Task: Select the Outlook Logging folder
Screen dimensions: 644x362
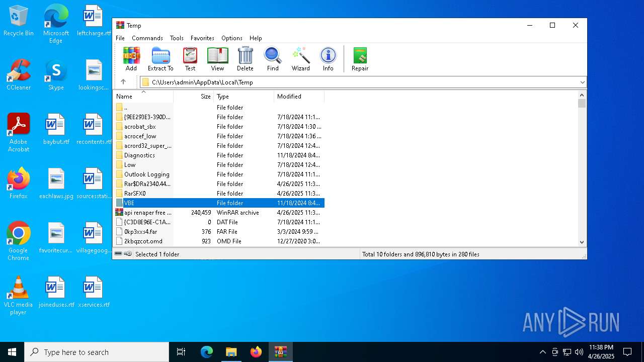Action: pyautogui.click(x=219, y=174)
